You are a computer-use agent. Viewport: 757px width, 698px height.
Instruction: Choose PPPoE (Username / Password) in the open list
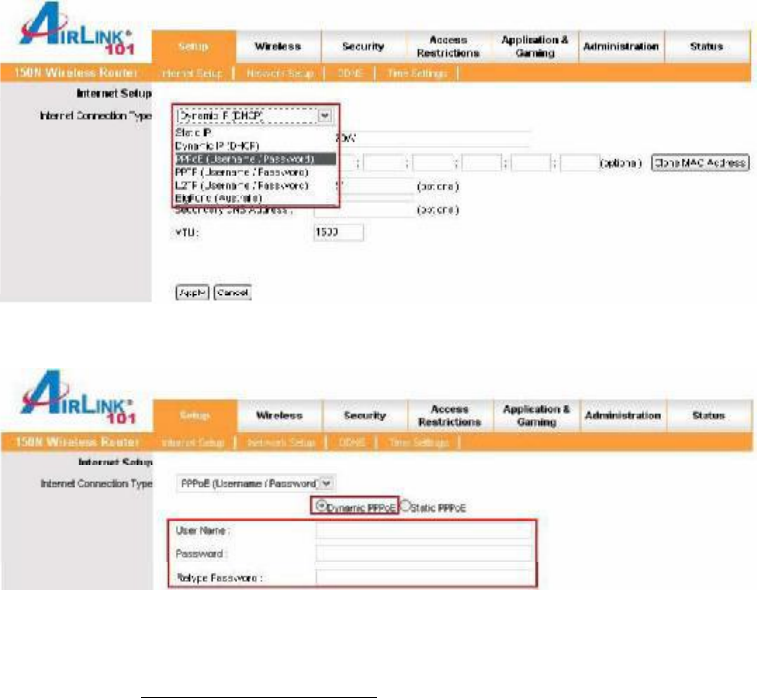(x=255, y=159)
